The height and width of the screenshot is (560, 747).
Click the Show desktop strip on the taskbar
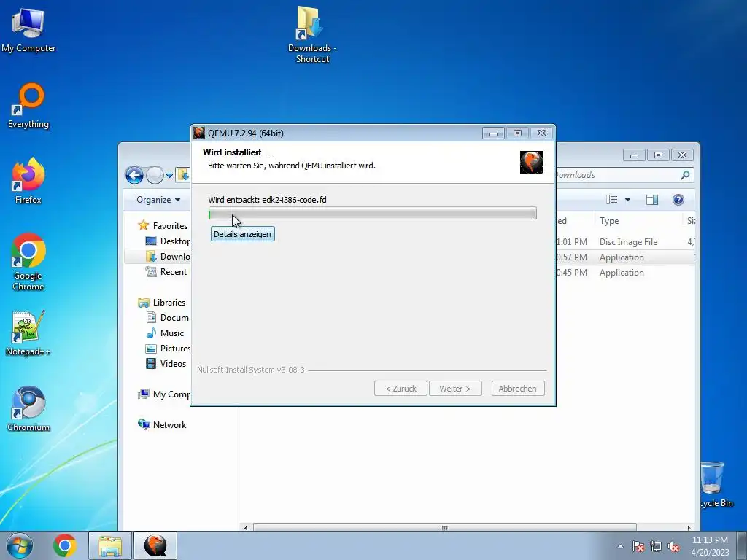742,545
